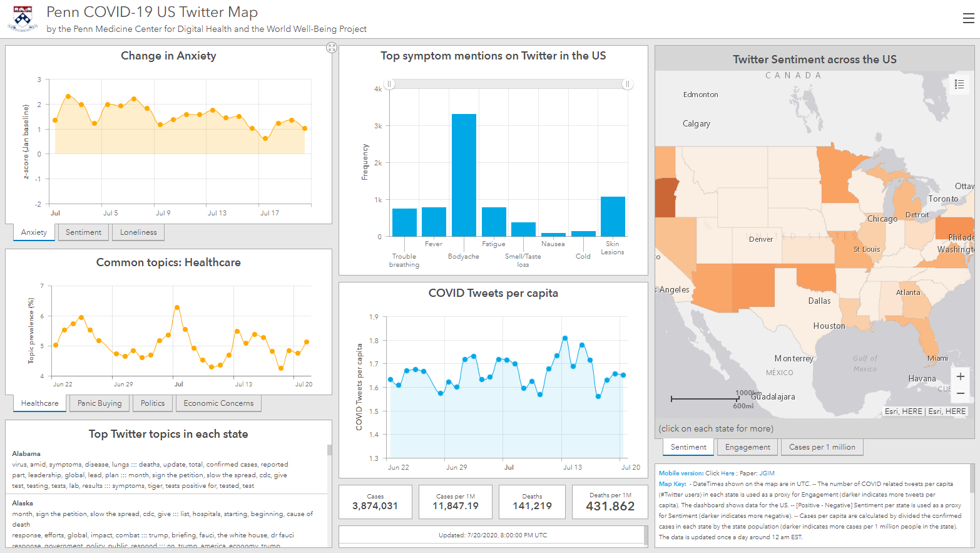
Task: Click the Dallas label on the map
Action: click(x=819, y=301)
